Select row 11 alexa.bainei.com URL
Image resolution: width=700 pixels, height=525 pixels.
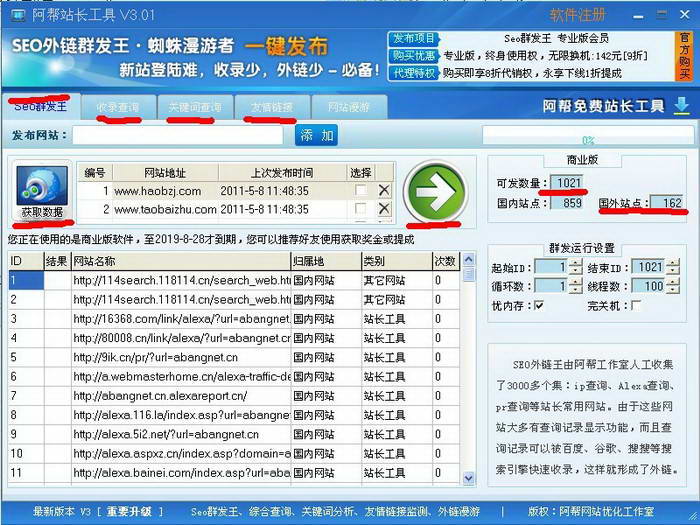234,472
